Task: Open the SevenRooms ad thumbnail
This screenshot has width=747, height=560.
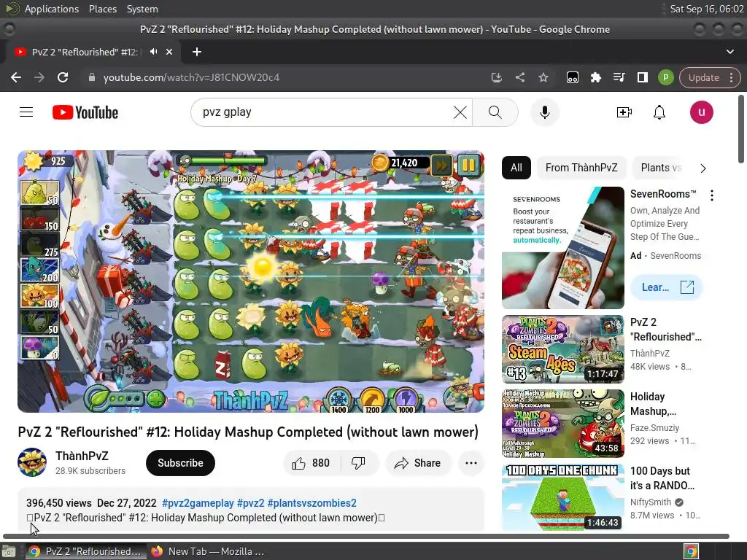Action: (562, 248)
